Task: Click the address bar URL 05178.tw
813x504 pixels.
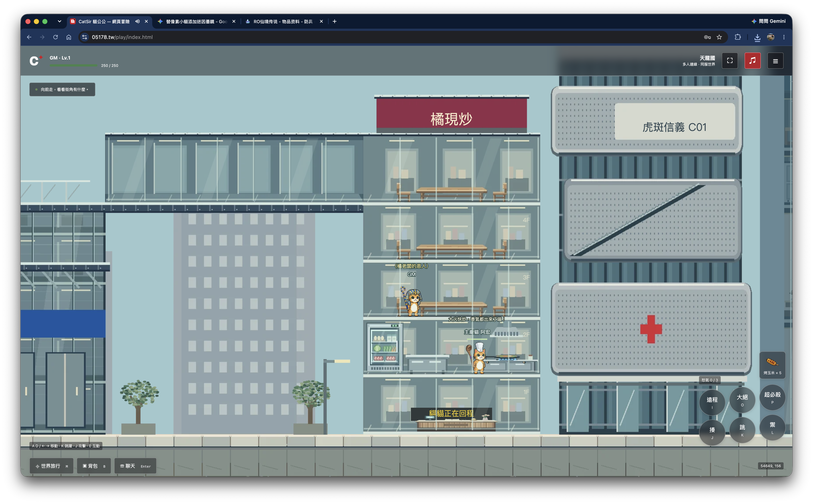Action: point(122,37)
